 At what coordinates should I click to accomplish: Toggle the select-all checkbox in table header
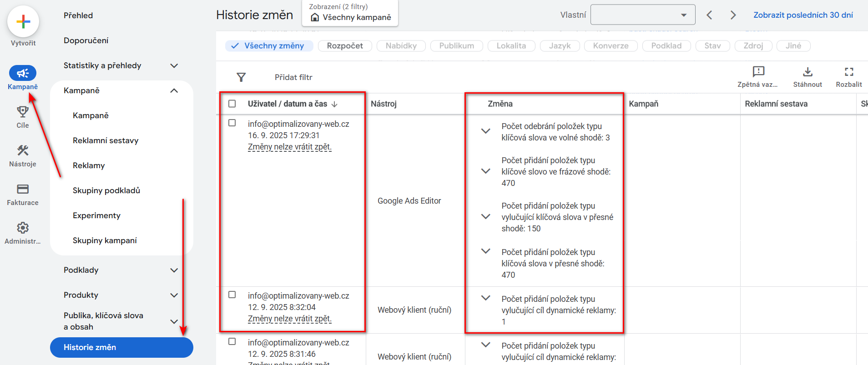232,104
